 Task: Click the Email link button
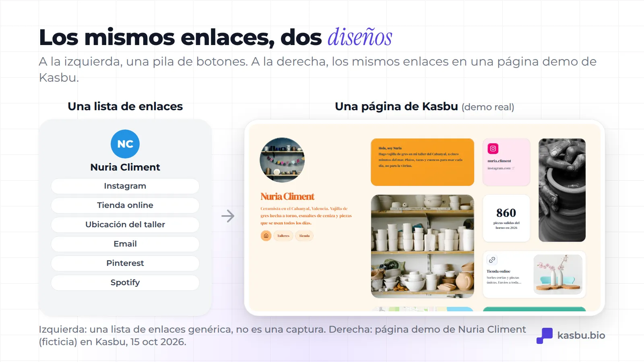125,244
